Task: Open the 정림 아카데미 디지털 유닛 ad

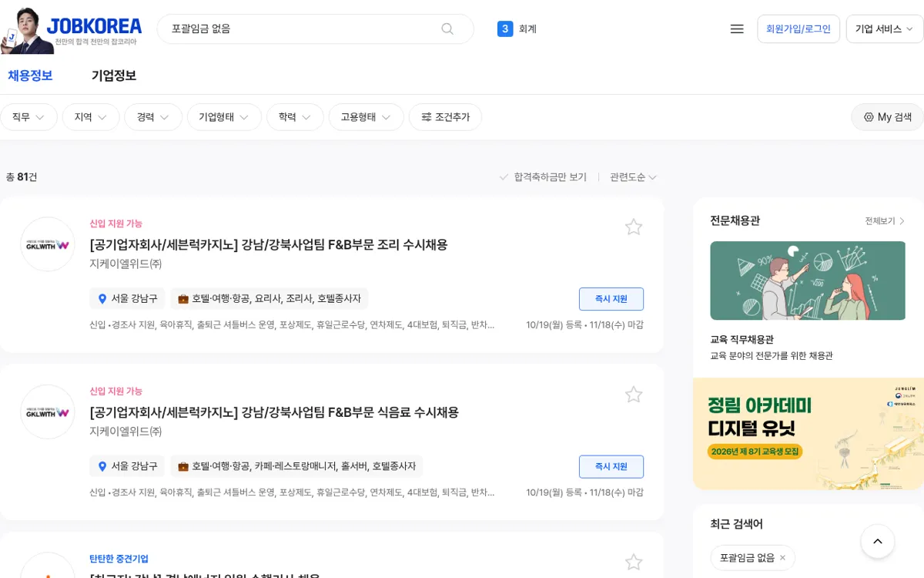Action: click(808, 434)
